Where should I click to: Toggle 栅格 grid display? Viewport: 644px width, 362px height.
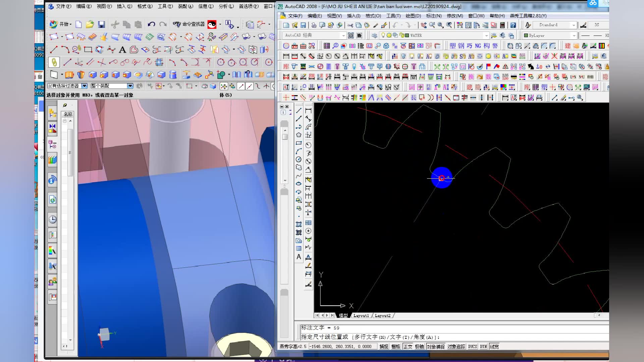click(395, 347)
